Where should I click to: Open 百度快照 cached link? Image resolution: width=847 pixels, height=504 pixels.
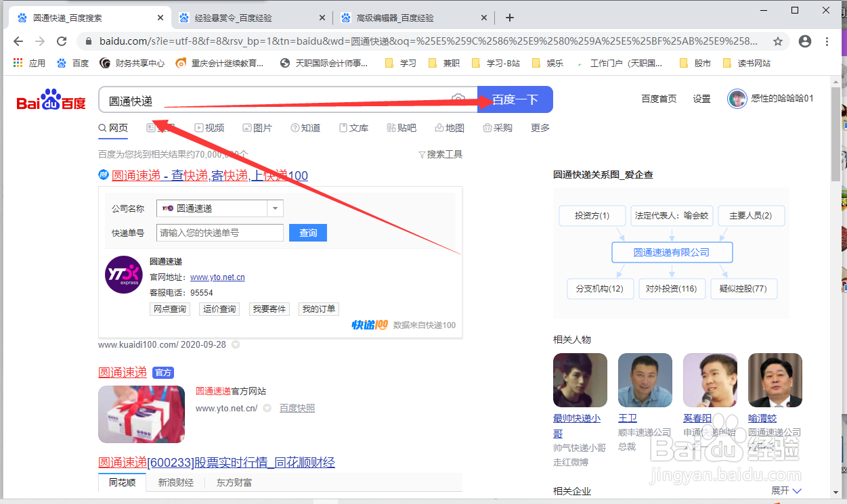point(297,408)
